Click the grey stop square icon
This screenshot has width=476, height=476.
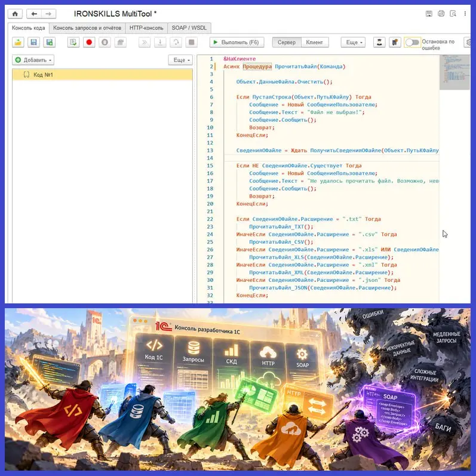click(192, 42)
